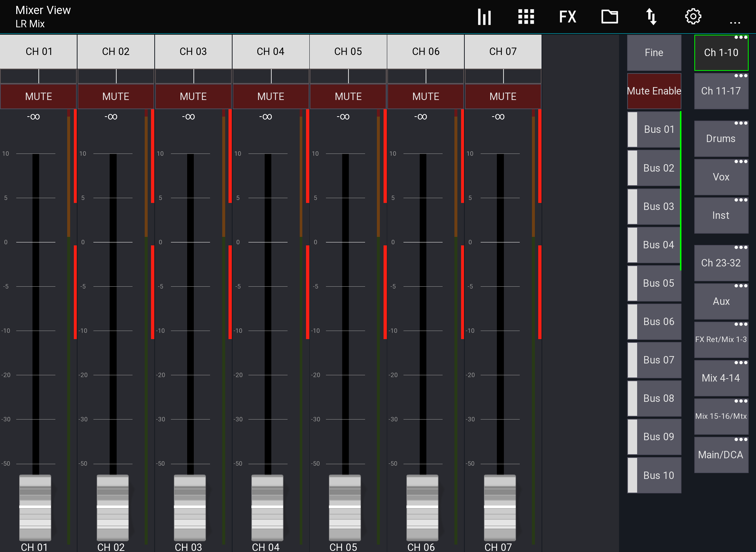Open options dots on Mix 15-16/Mtx
Image resolution: width=756 pixels, height=552 pixels.
tap(740, 401)
